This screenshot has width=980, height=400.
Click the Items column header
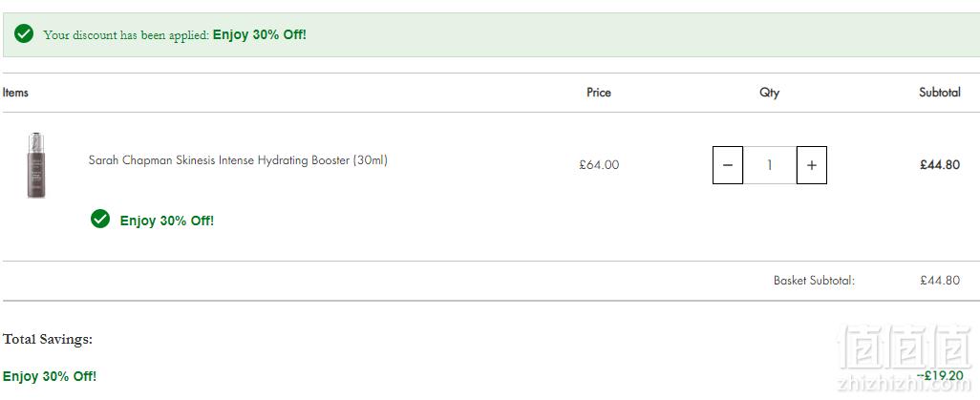coord(15,93)
